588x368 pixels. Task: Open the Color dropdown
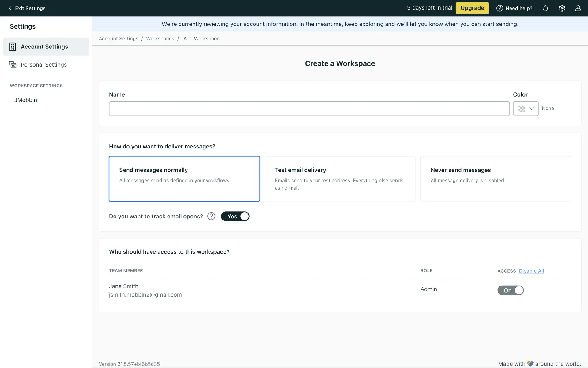(x=531, y=109)
